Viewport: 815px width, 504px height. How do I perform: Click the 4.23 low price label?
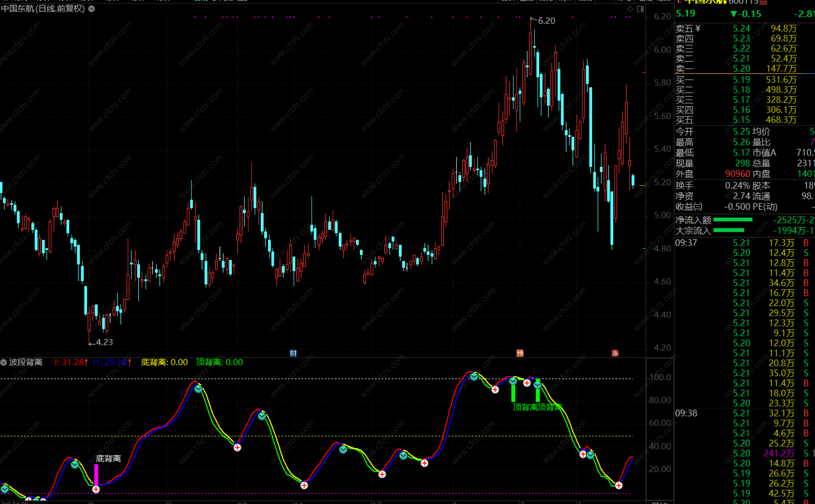click(104, 342)
